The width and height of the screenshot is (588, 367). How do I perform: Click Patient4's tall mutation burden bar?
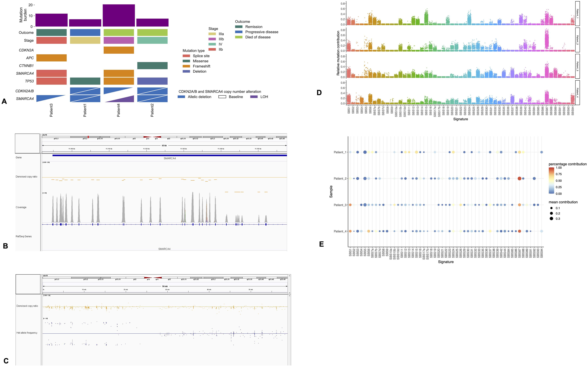pyautogui.click(x=119, y=15)
